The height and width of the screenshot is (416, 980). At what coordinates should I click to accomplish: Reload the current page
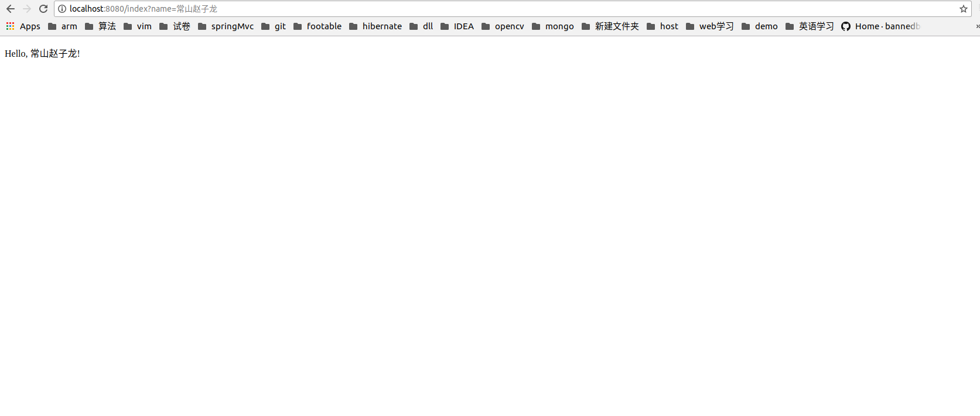coord(43,9)
